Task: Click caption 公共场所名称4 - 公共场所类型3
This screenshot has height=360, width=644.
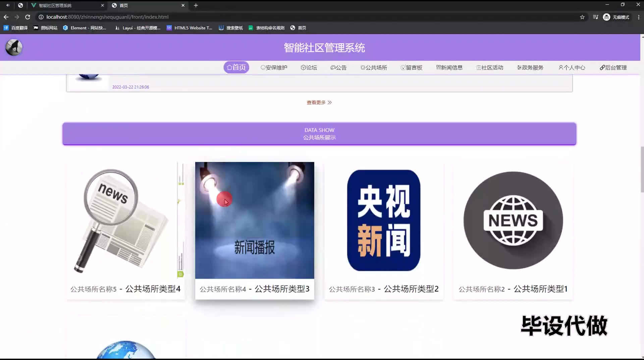Action: [255, 289]
